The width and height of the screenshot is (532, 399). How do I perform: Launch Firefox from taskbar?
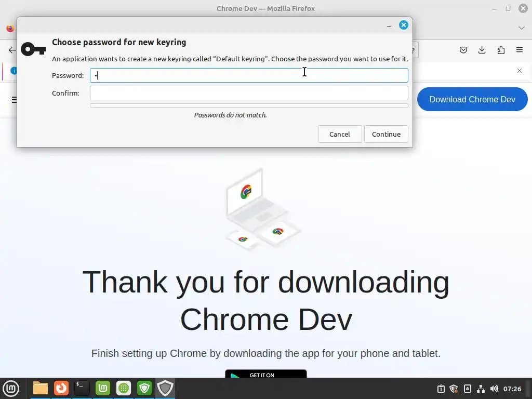pos(61,389)
